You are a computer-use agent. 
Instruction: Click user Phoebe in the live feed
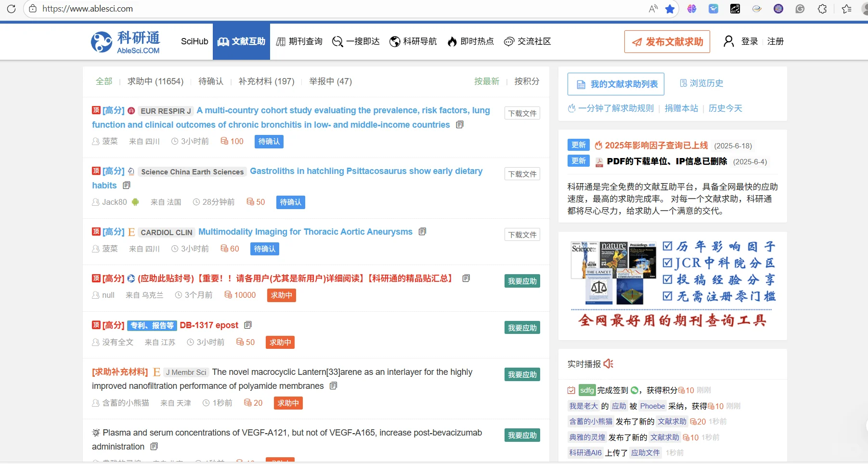coord(652,406)
